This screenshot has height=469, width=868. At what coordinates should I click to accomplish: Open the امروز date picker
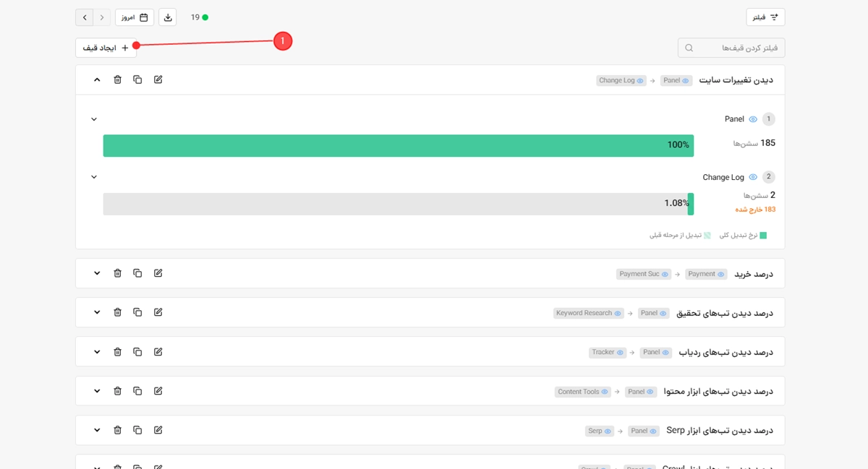pos(135,17)
